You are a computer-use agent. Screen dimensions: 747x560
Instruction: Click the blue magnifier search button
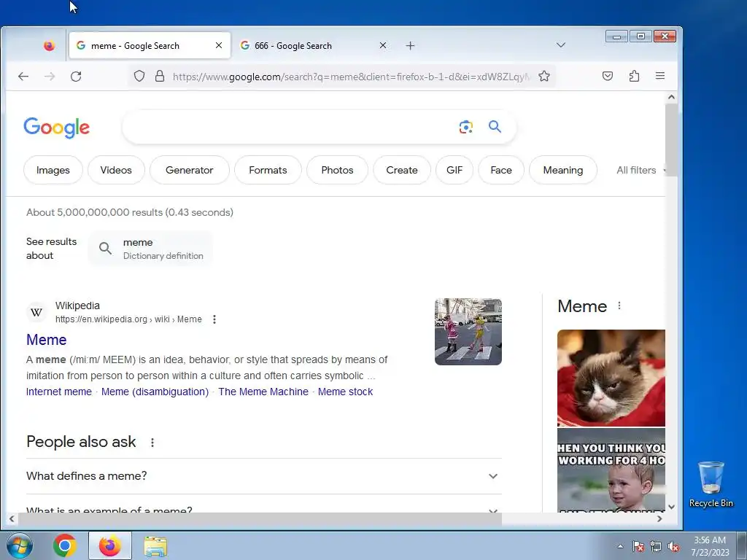coord(495,127)
